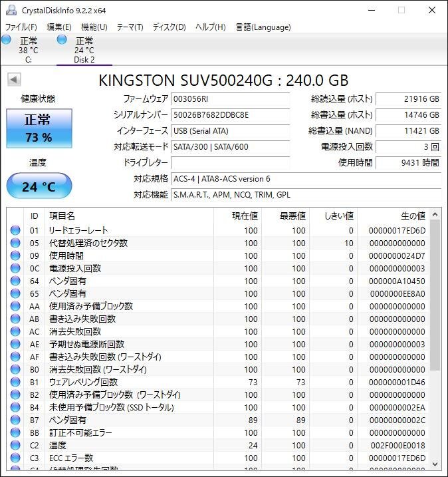This screenshot has width=448, height=477.
Task: Click status orb for attribute B0 row
Action: (15, 369)
